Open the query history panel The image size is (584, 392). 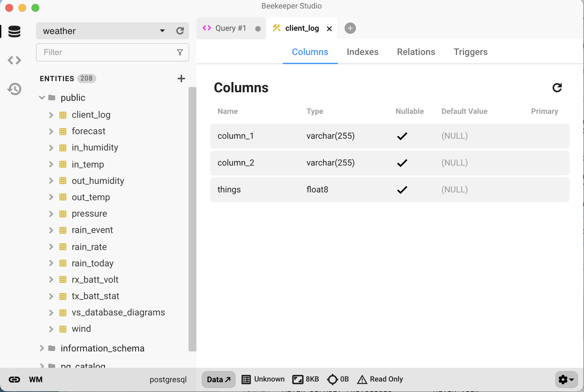(14, 89)
